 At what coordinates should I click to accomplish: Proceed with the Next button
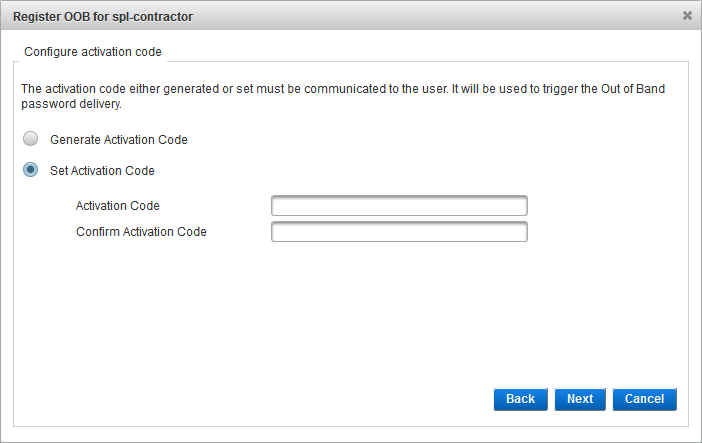tap(580, 399)
